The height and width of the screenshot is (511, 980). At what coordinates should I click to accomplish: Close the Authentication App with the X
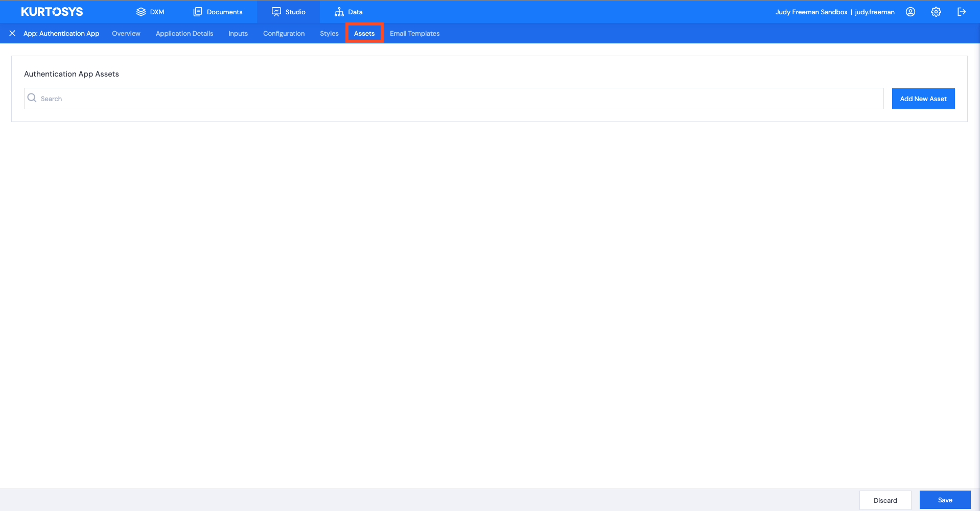click(x=12, y=33)
